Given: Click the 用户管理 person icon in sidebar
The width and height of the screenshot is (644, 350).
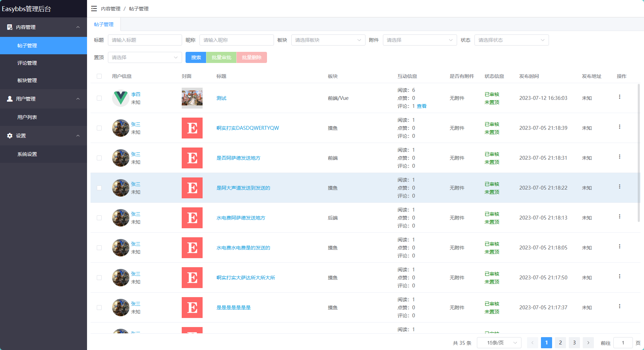Looking at the screenshot, I should tap(10, 99).
